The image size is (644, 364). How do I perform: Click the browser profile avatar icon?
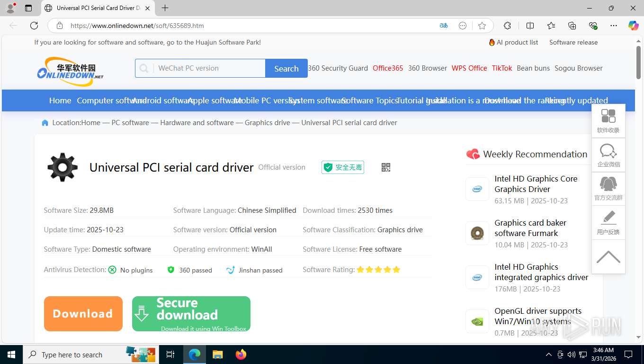point(10,8)
